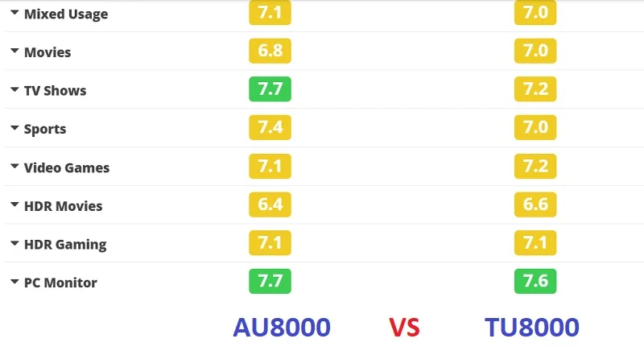Select the green 7.6 PC Monitor score
The height and width of the screenshot is (351, 644).
tap(535, 281)
